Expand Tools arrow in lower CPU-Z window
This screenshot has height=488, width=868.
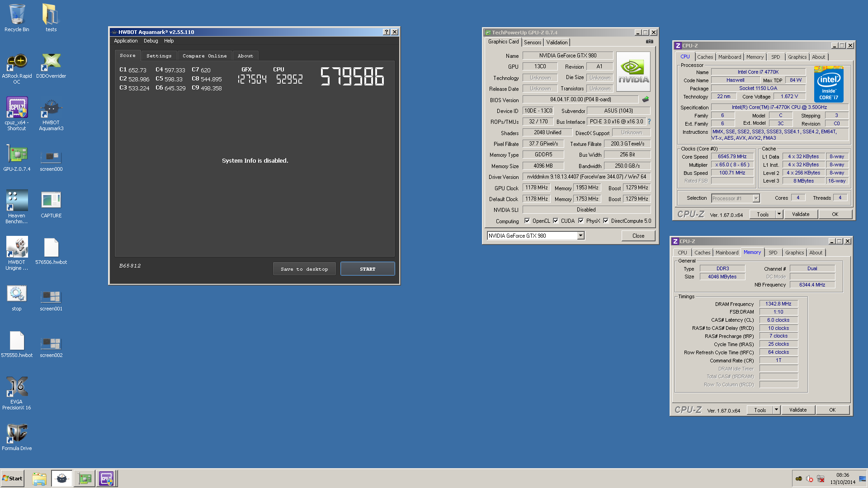(x=776, y=410)
